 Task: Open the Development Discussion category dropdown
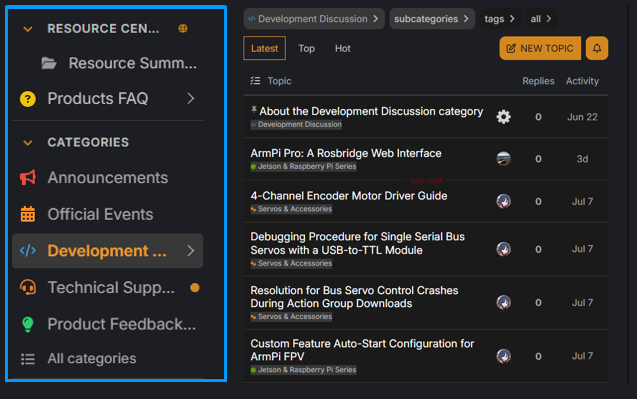pos(314,19)
